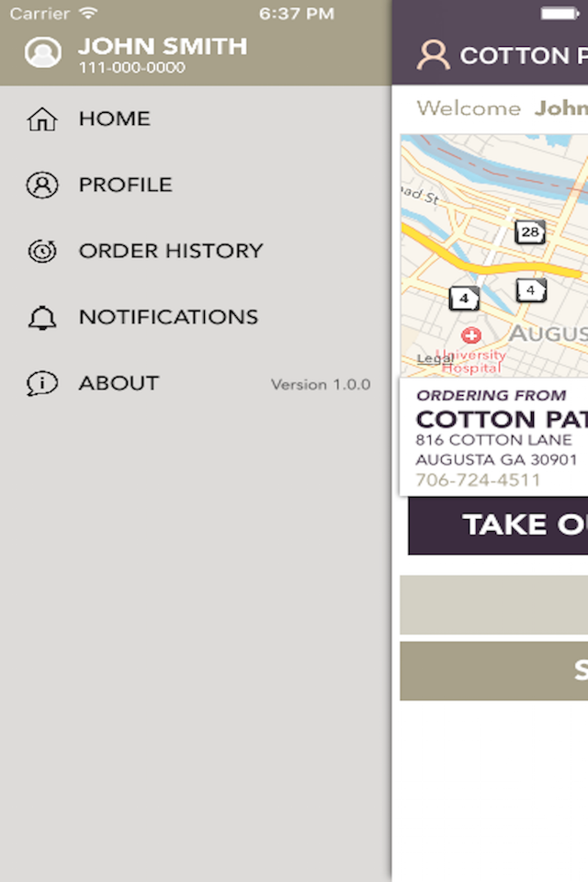Click the tan button at the bottom

click(494, 671)
